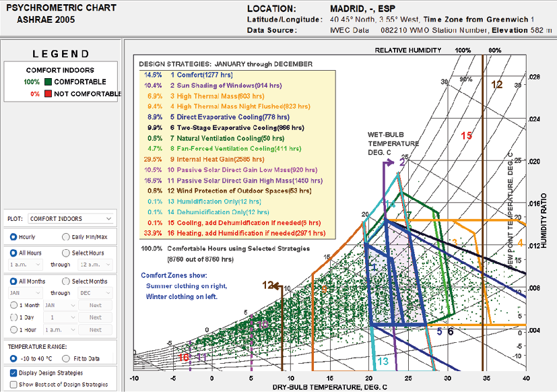Click the Sun Shading of Windows strategy
Image resolution: width=557 pixels, height=392 pixels.
226,86
